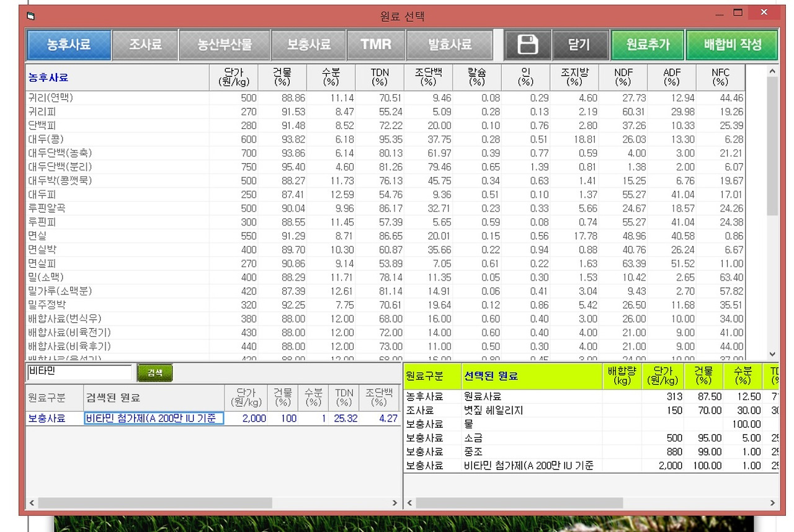Click the feed table's scroll-up arrow
The width and height of the screenshot is (794, 532).
click(772, 71)
